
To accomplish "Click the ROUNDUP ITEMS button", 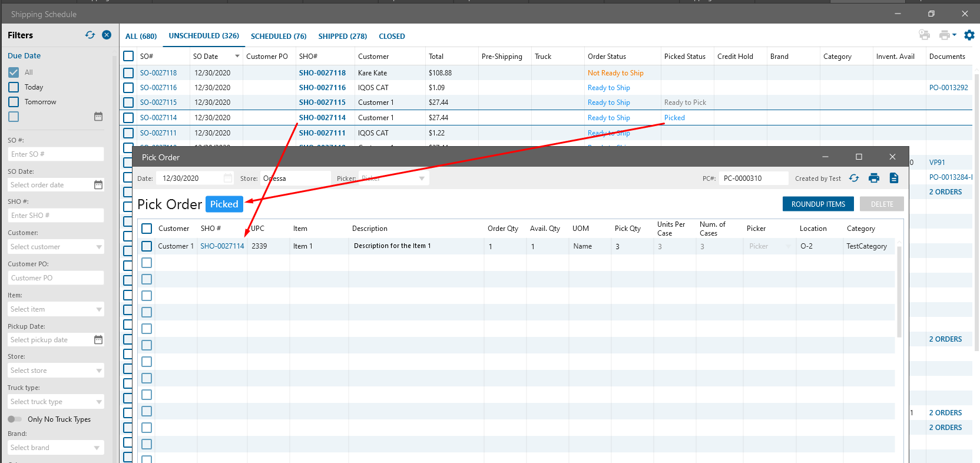I will (818, 204).
